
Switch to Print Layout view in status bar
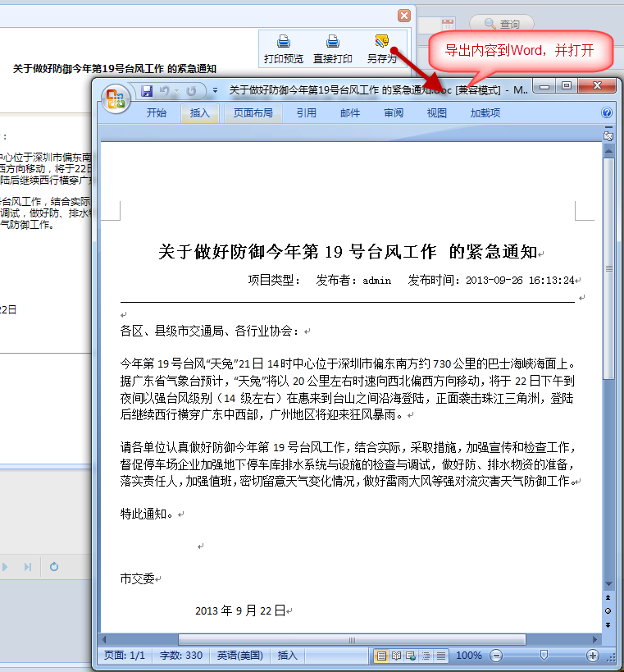(x=381, y=656)
